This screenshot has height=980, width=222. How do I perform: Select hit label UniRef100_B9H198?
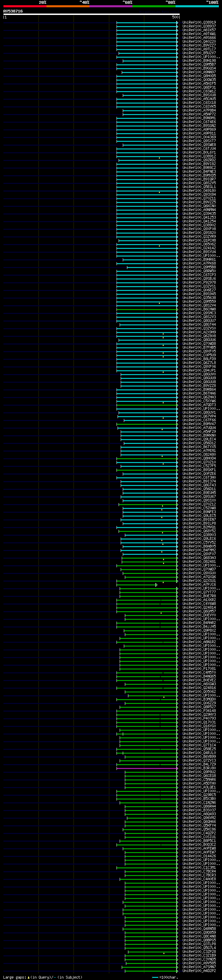[199, 61]
